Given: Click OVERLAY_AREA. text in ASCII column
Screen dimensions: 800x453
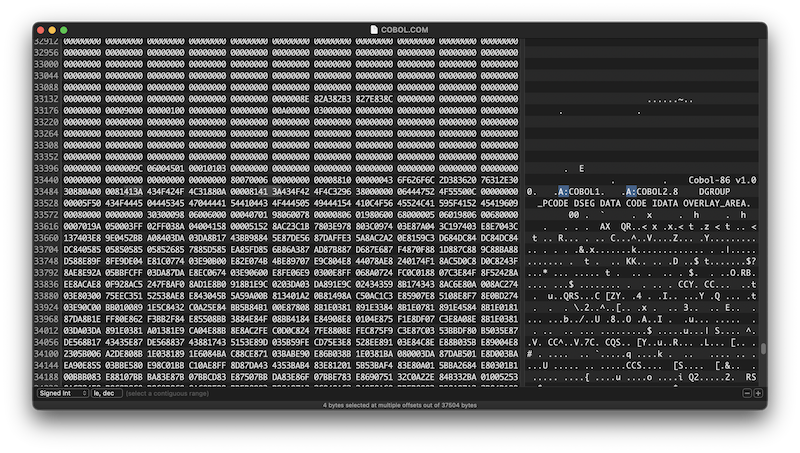Looking at the screenshot, I should pyautogui.click(x=716, y=203).
